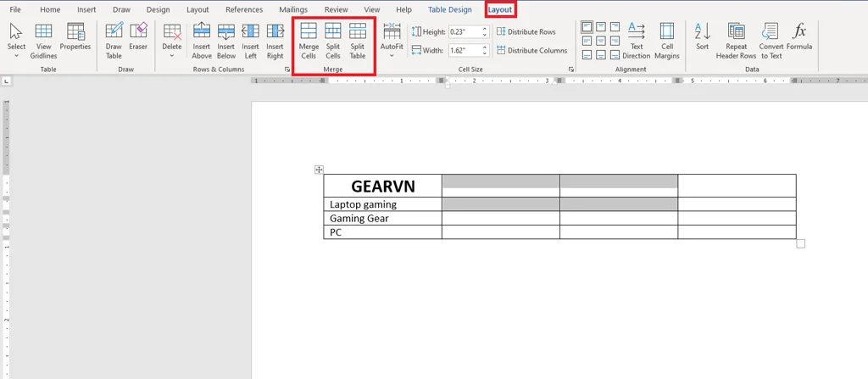Open the AutoFit dropdown
This screenshot has width=868, height=379.
tap(392, 41)
